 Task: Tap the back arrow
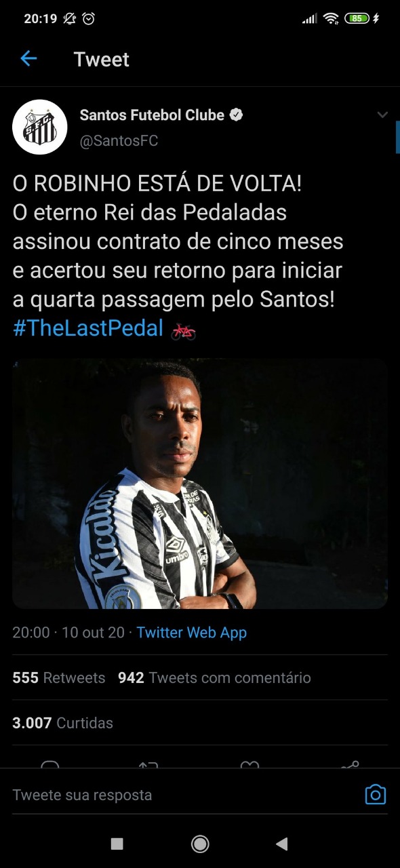[x=28, y=59]
